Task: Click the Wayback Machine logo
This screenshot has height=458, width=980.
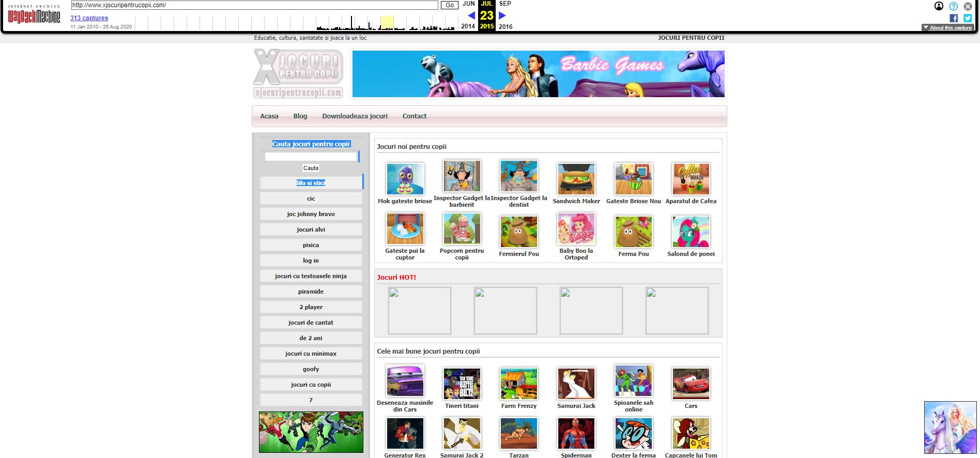Action: (x=34, y=16)
